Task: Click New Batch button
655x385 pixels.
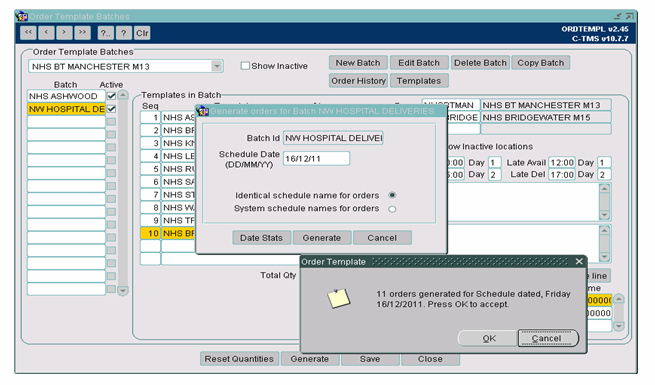Action: point(358,63)
